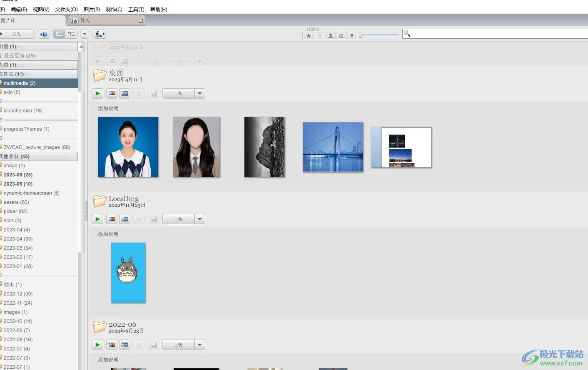Close the 导入 tab
This screenshot has height=370, width=588.
[141, 21]
